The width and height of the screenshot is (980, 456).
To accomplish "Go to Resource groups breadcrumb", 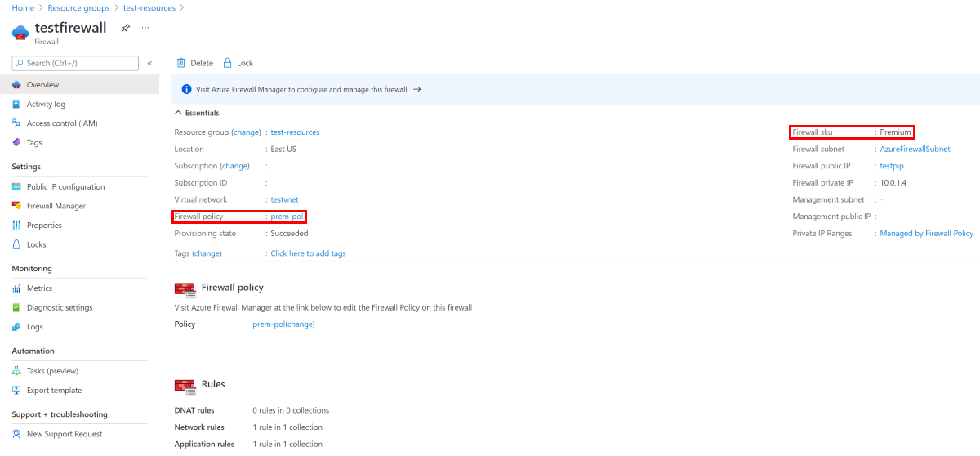I will pyautogui.click(x=78, y=7).
